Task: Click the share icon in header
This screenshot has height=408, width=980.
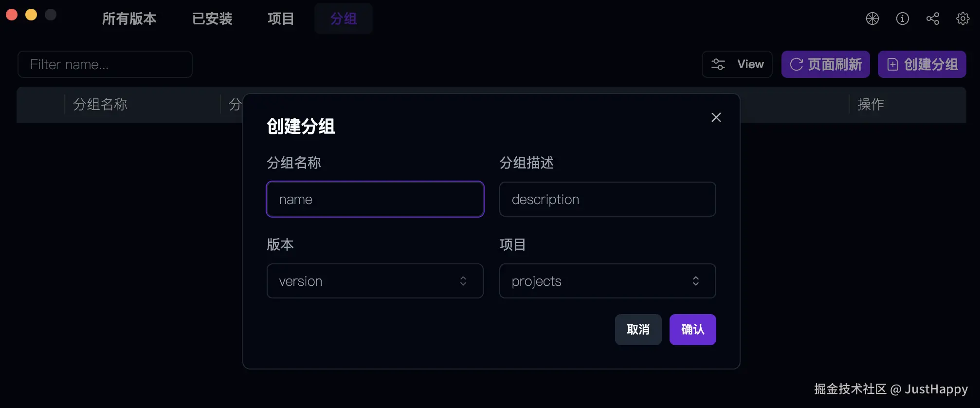Action: coord(933,19)
